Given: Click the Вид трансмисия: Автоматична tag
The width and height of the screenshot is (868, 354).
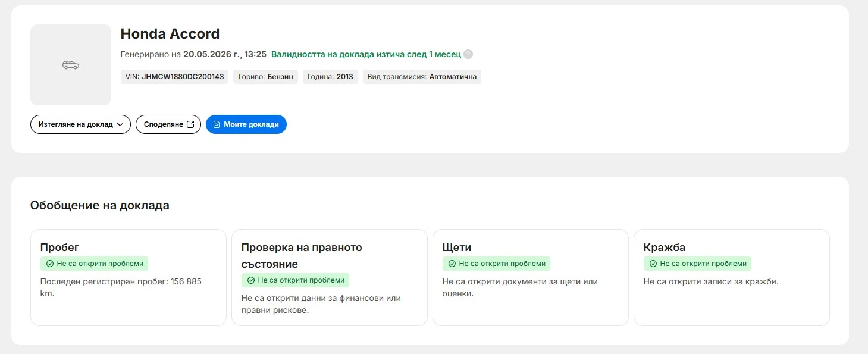Looking at the screenshot, I should [x=422, y=77].
